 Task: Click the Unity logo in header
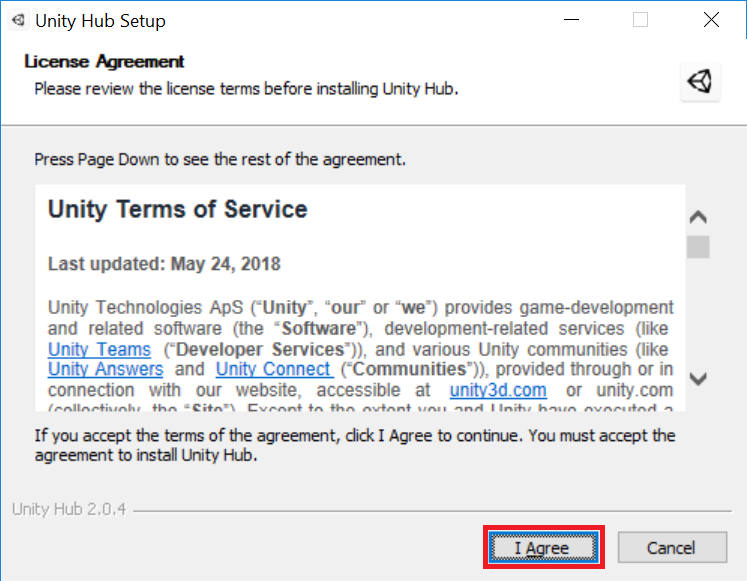[x=700, y=81]
